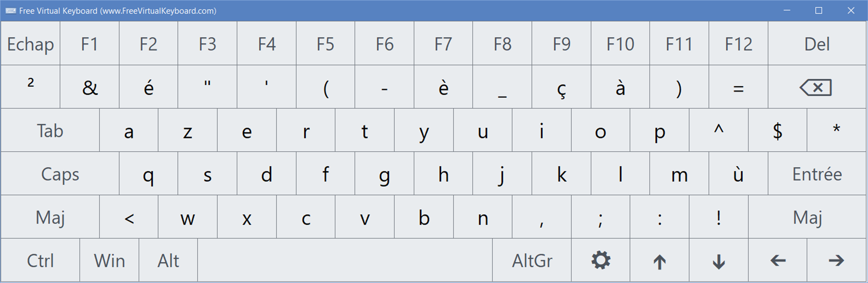Tap the down arrow key
Screen dimensions: 868x283
click(719, 260)
